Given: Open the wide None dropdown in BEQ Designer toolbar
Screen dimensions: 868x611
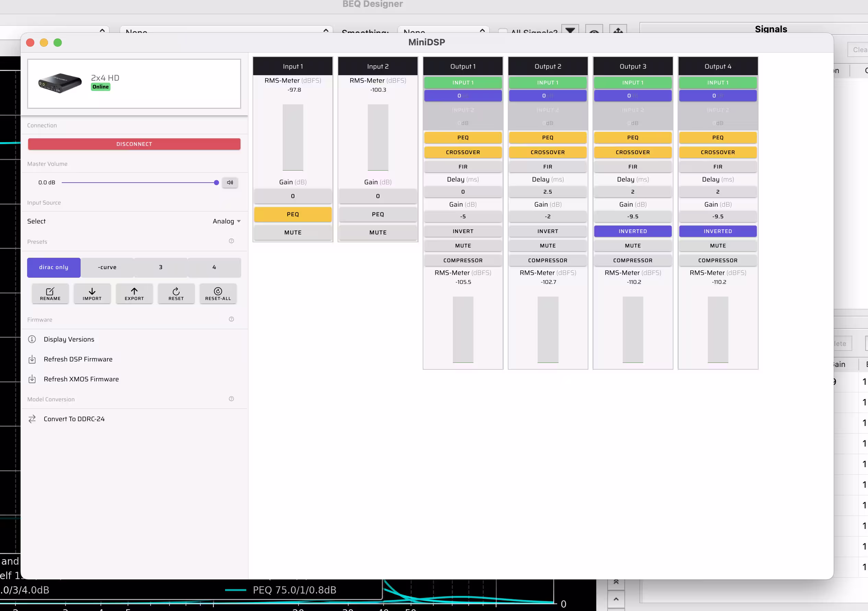Looking at the screenshot, I should pyautogui.click(x=226, y=30).
